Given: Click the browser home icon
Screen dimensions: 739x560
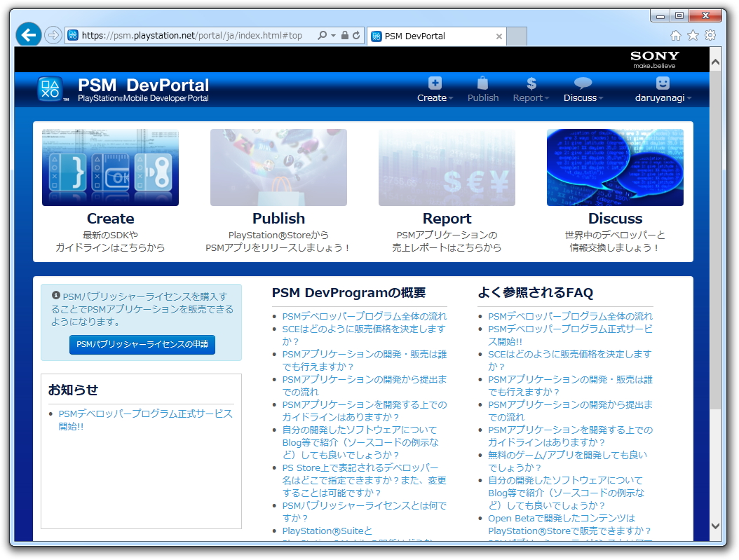Looking at the screenshot, I should [x=674, y=34].
